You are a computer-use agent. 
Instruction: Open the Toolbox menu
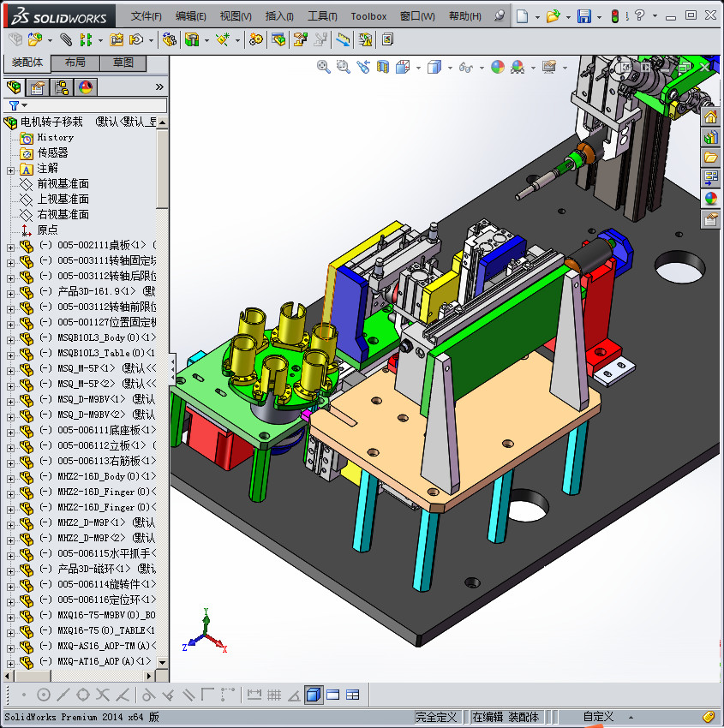point(368,16)
